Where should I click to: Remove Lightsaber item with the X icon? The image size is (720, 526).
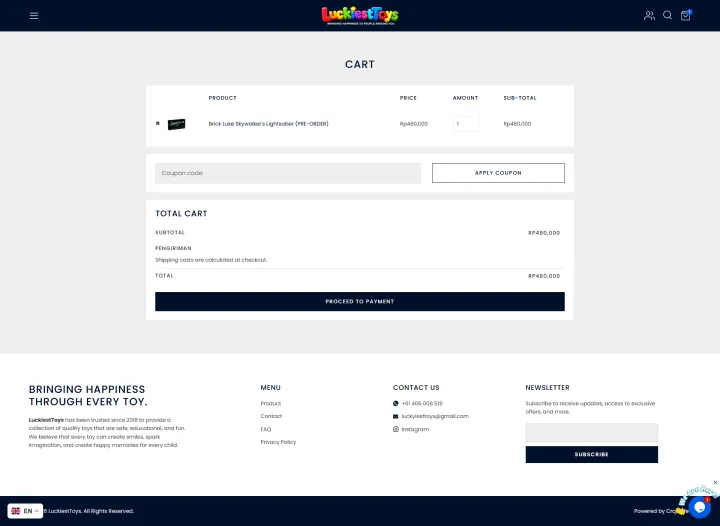point(158,123)
